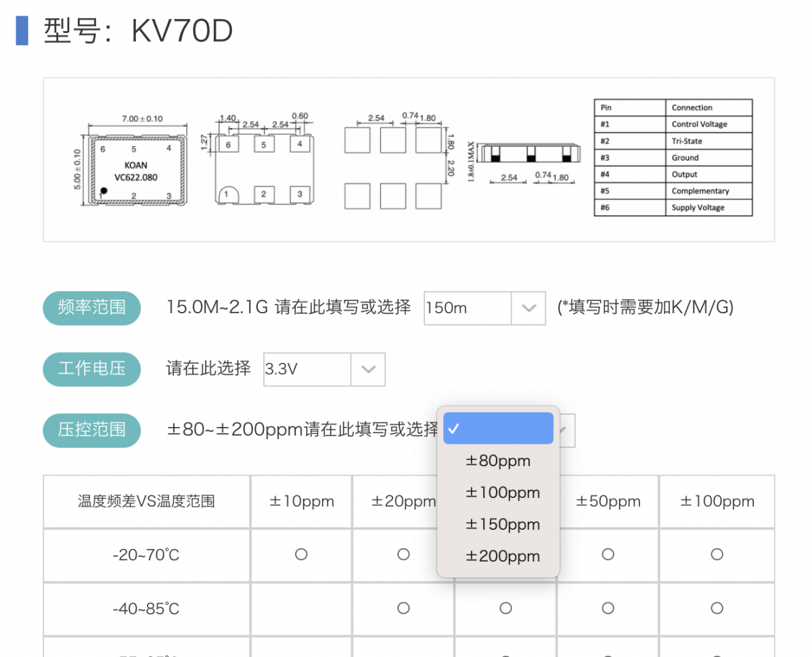The height and width of the screenshot is (657, 812).
Task: Click the 压控范围 teal label button
Action: click(92, 430)
